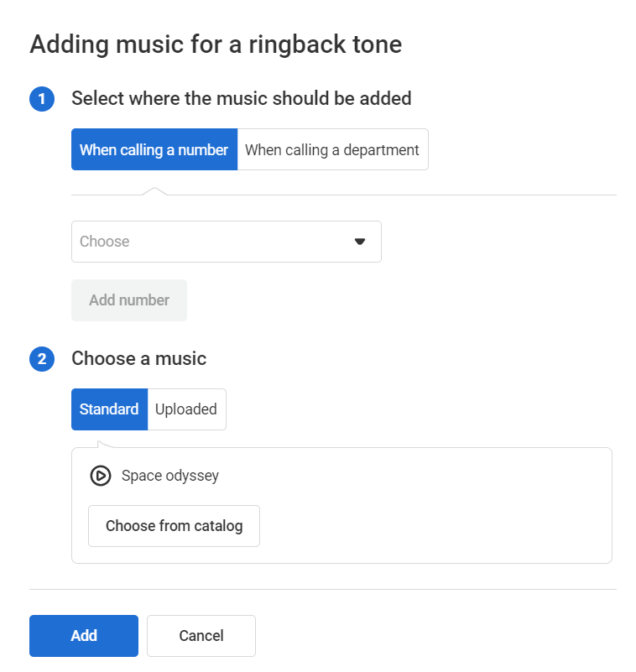The width and height of the screenshot is (636, 672).
Task: Play the Space odyssey preview
Action: (101, 476)
